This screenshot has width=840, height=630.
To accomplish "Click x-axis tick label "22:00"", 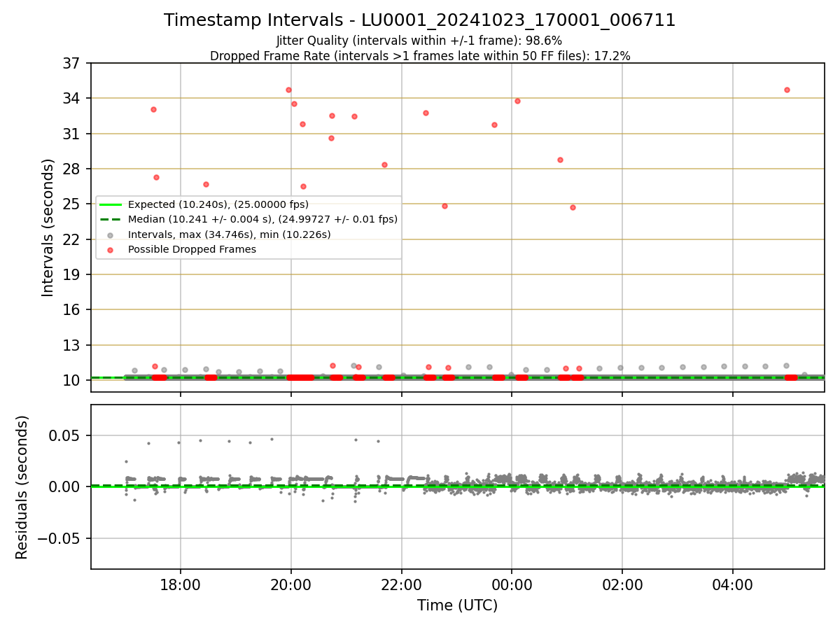I will 402,584.
